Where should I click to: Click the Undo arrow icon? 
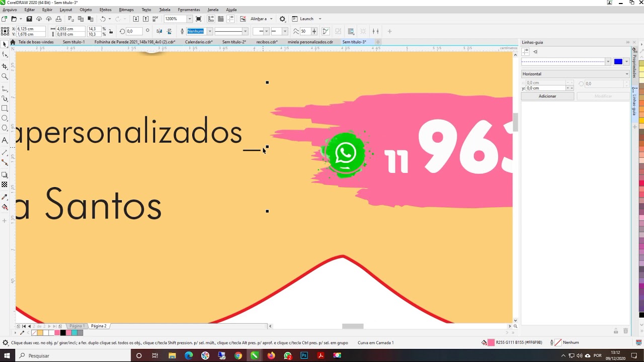pos(103,19)
